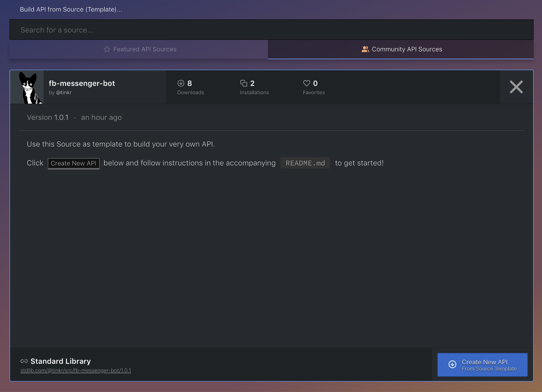The height and width of the screenshot is (392, 542).
Task: Click the Favorites heart icon
Action: 307,83
